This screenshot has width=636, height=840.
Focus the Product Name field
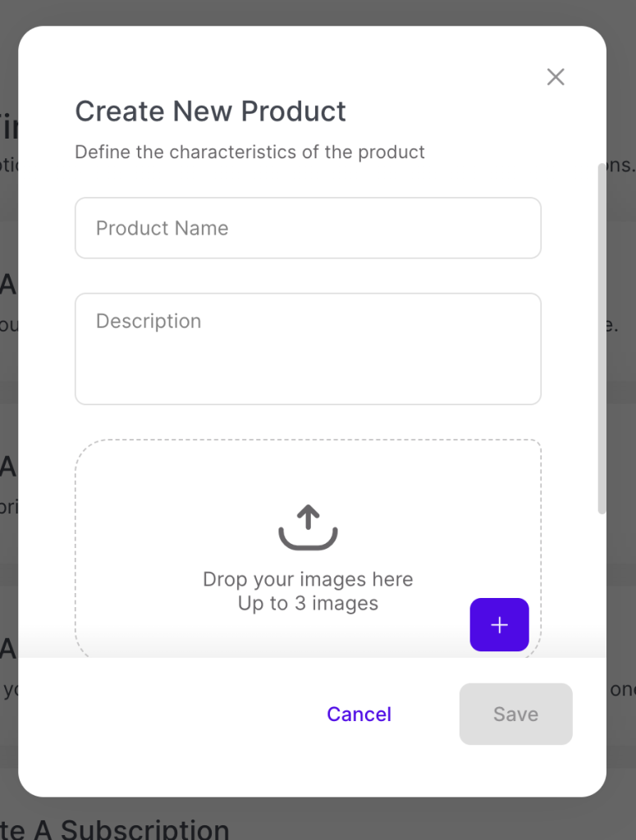pyautogui.click(x=308, y=228)
